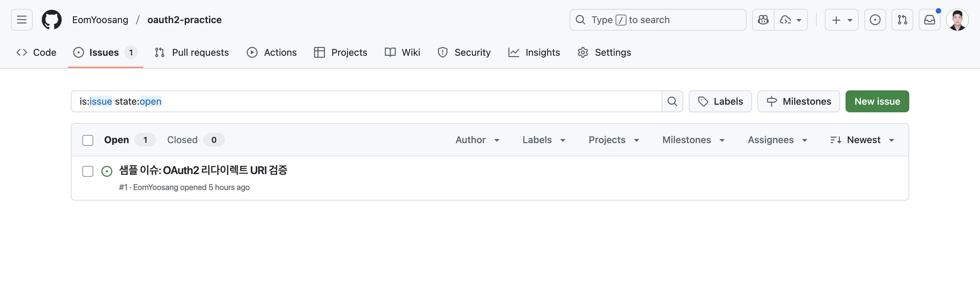Expand the Author filter dropdown
The image size is (980, 308).
[x=477, y=140]
